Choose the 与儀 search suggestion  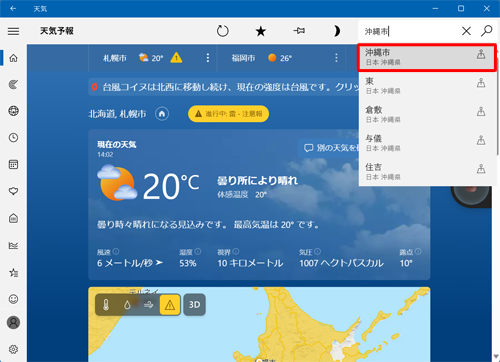(x=427, y=143)
